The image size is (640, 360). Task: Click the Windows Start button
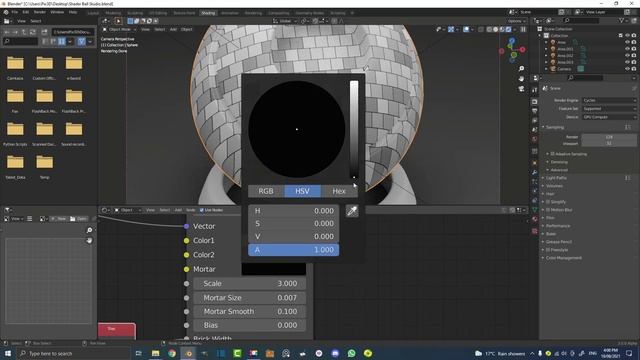(7, 353)
